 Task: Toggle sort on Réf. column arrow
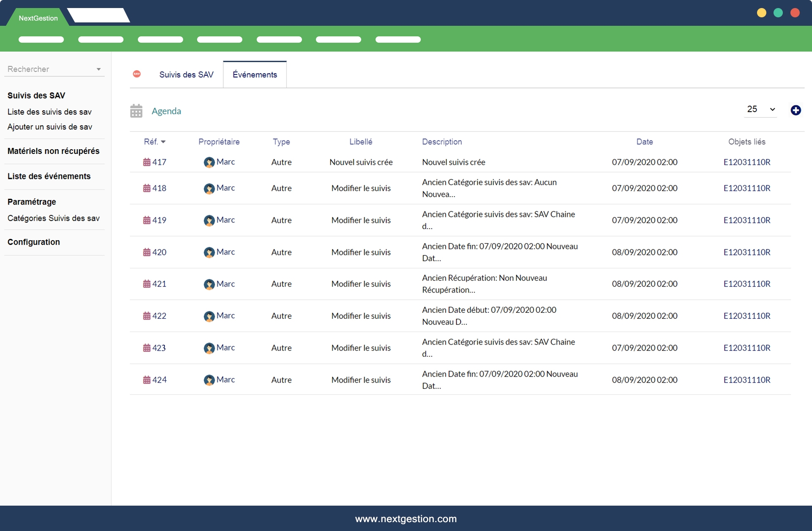tap(163, 142)
